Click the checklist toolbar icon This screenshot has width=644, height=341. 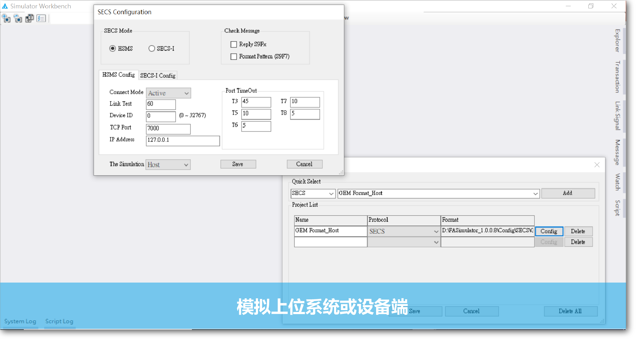click(x=41, y=19)
